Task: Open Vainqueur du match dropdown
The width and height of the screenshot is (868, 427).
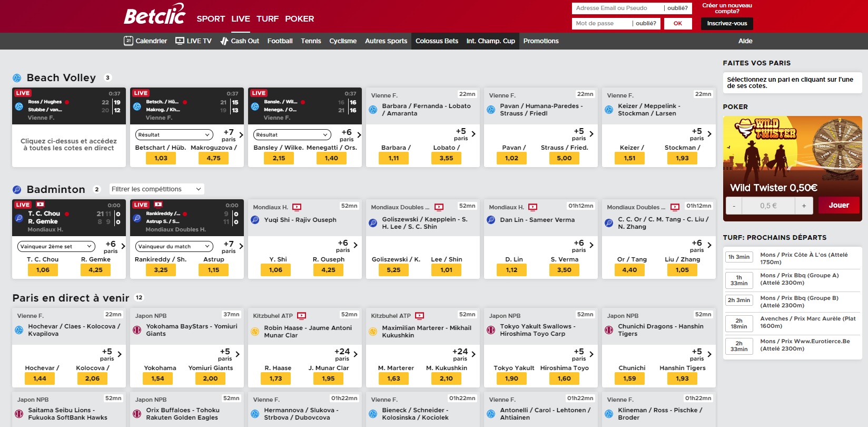Action: point(174,246)
